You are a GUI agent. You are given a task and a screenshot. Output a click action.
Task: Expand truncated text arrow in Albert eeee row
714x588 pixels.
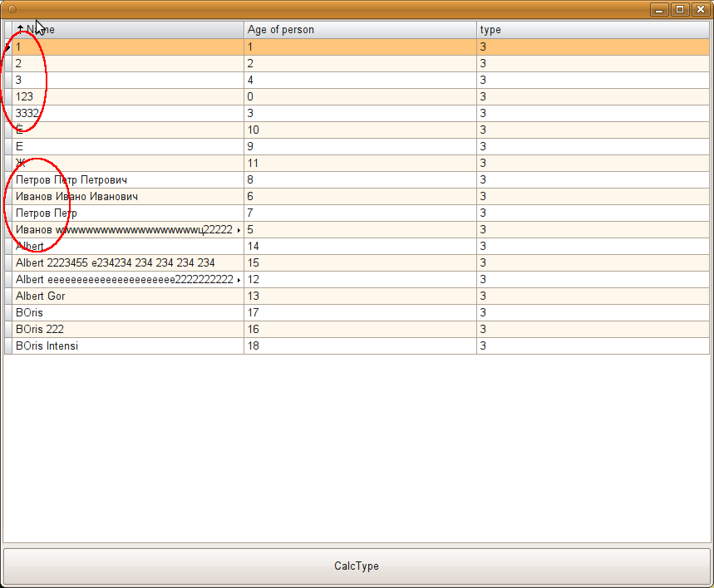pos(239,280)
